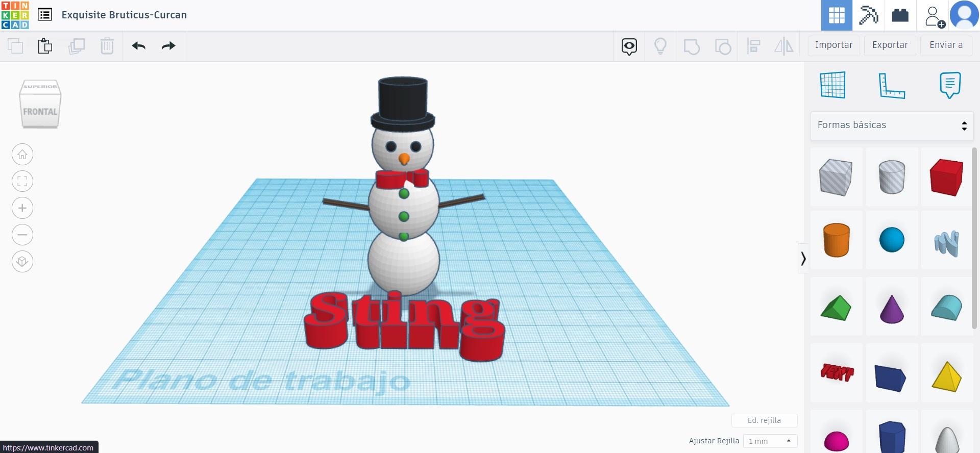Click the Enviar a button
The width and height of the screenshot is (980, 453).
click(x=946, y=45)
